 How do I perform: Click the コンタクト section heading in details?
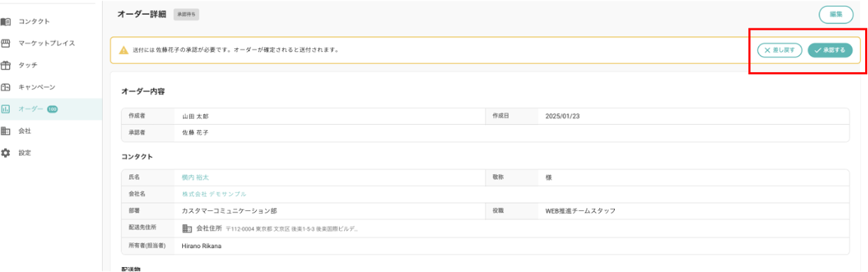(138, 156)
